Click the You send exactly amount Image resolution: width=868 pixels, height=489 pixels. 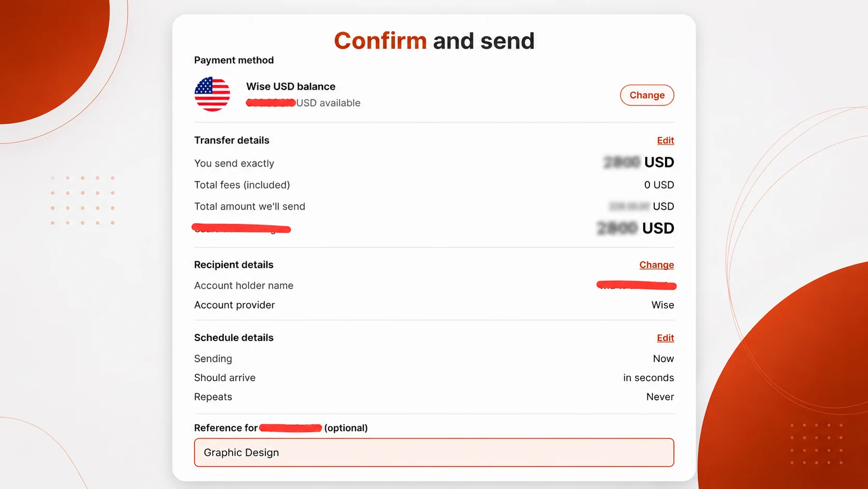pyautogui.click(x=639, y=163)
